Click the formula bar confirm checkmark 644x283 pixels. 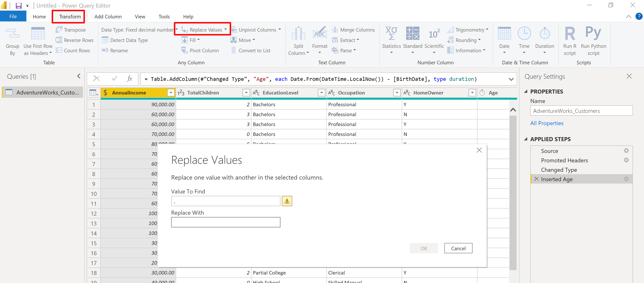click(x=114, y=79)
